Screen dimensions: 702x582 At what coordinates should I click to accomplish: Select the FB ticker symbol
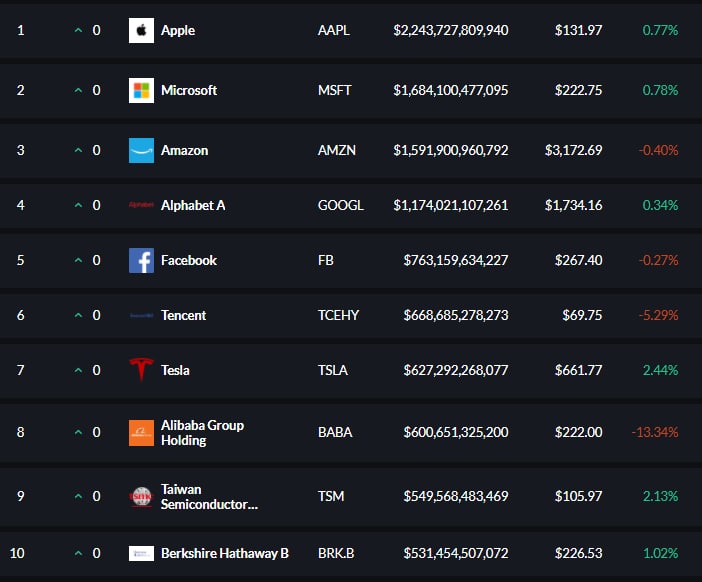[x=325, y=261]
